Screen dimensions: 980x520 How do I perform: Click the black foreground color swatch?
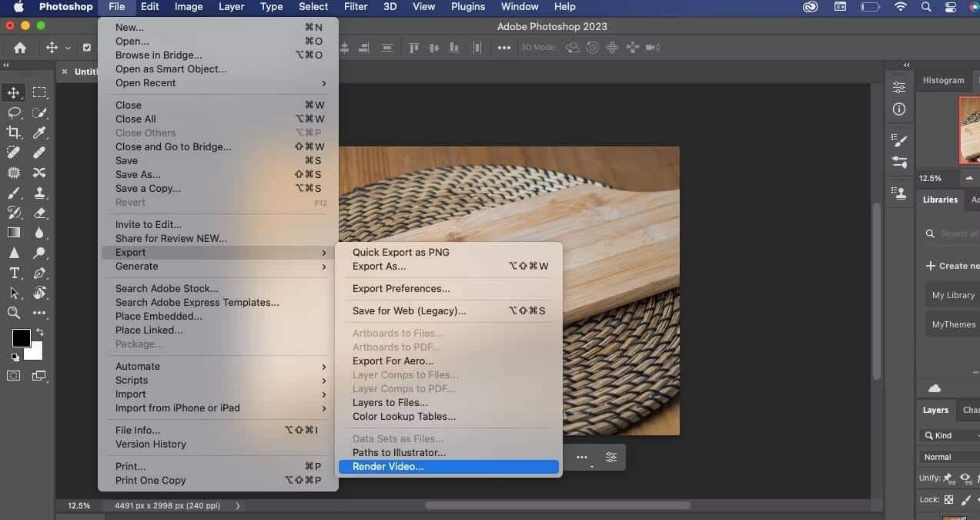(x=21, y=337)
